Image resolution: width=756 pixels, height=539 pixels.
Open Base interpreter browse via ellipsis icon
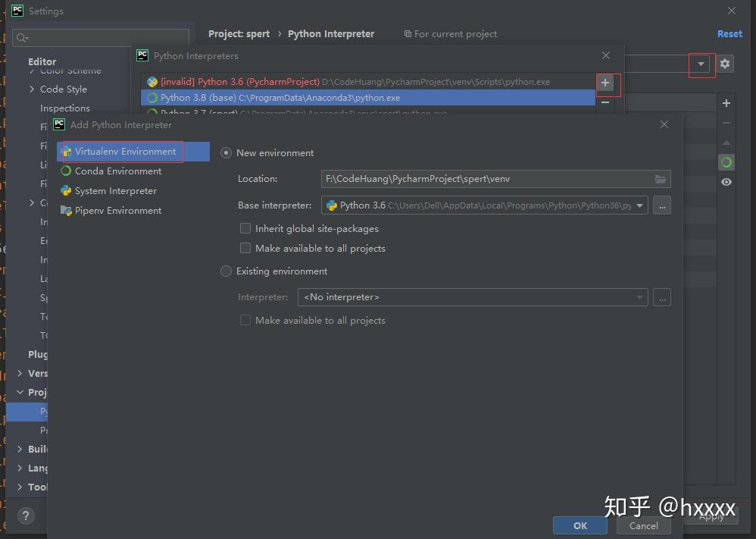[x=661, y=205]
